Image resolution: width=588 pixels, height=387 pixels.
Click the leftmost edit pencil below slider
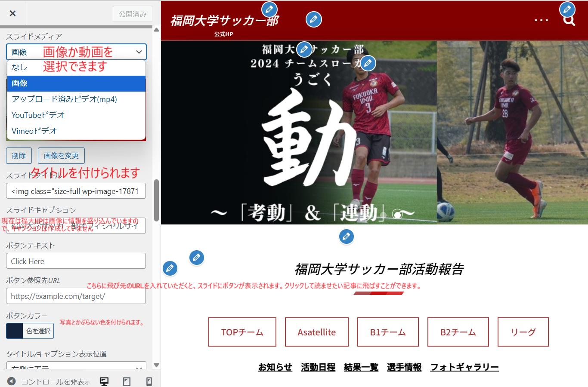pyautogui.click(x=170, y=268)
